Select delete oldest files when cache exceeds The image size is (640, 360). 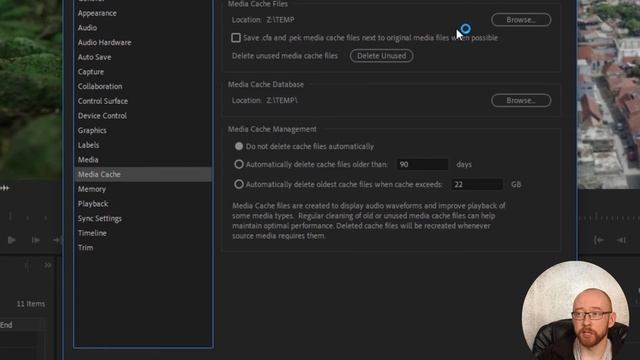239,184
